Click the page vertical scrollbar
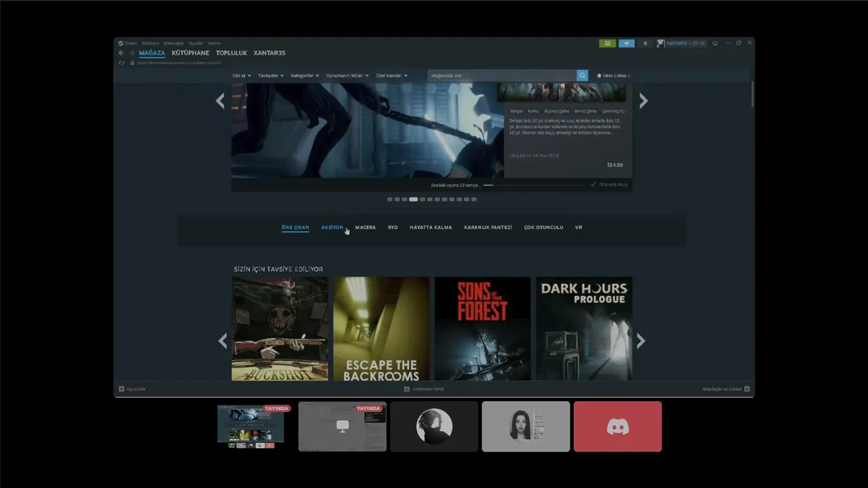This screenshot has height=488, width=868. 752,95
